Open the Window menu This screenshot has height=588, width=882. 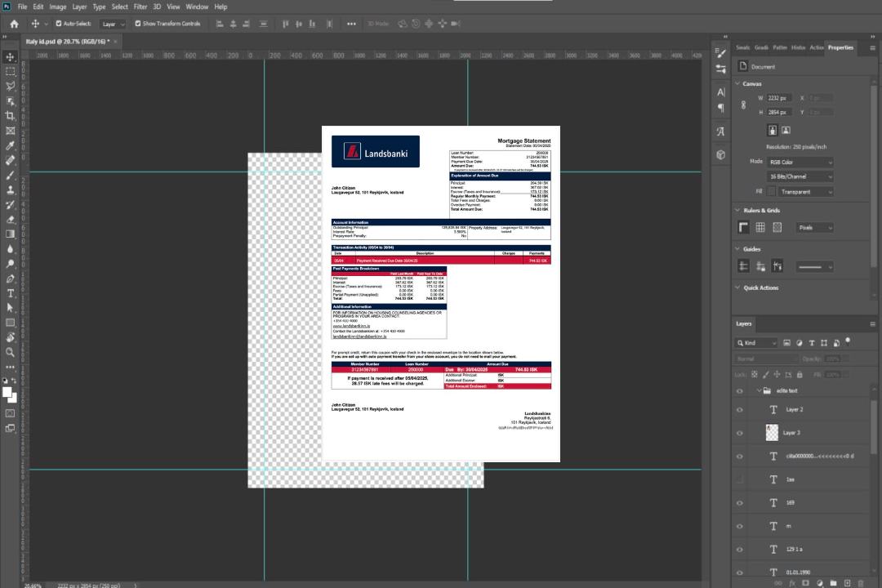tap(197, 7)
